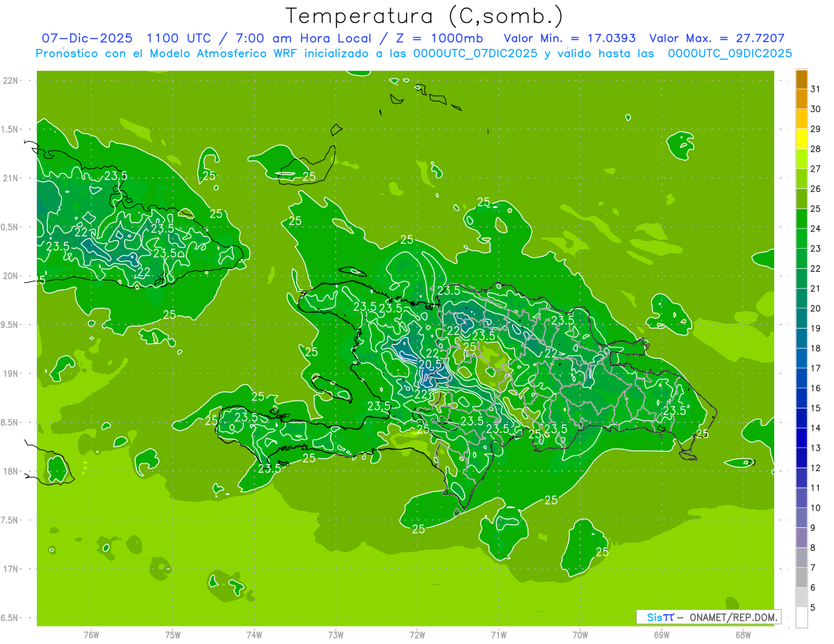The image size is (834, 644).
Task: Click latitude label '22N'
Action: click(12, 81)
